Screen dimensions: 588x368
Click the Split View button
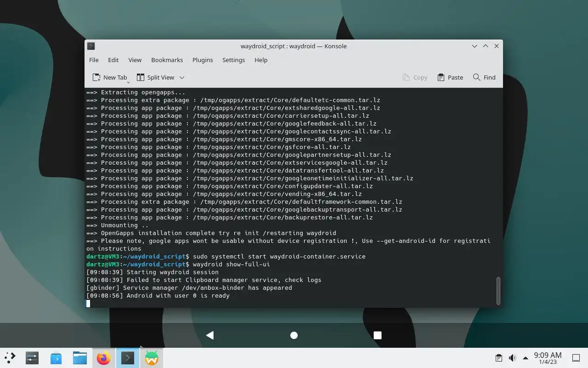click(155, 77)
